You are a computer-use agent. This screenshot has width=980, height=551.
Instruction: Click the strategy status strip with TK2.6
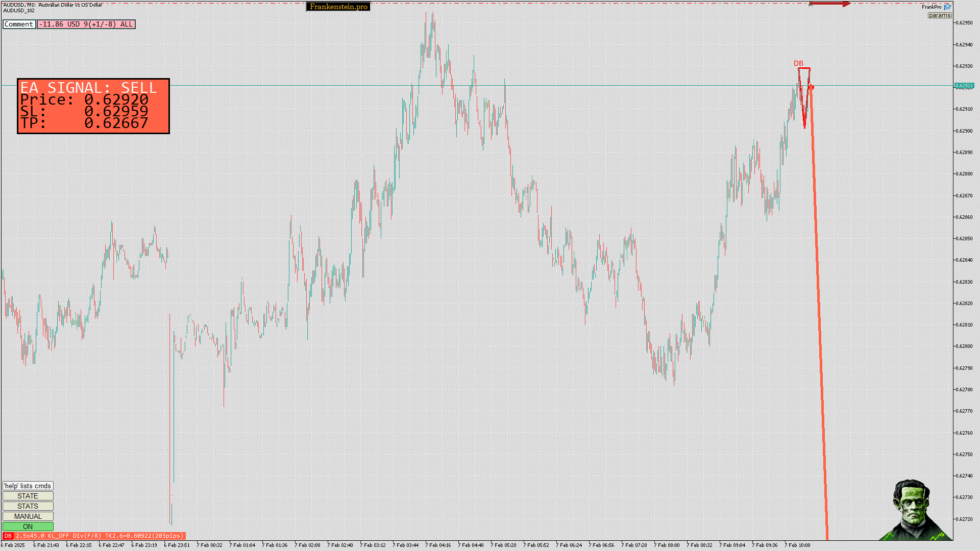tap(100, 536)
